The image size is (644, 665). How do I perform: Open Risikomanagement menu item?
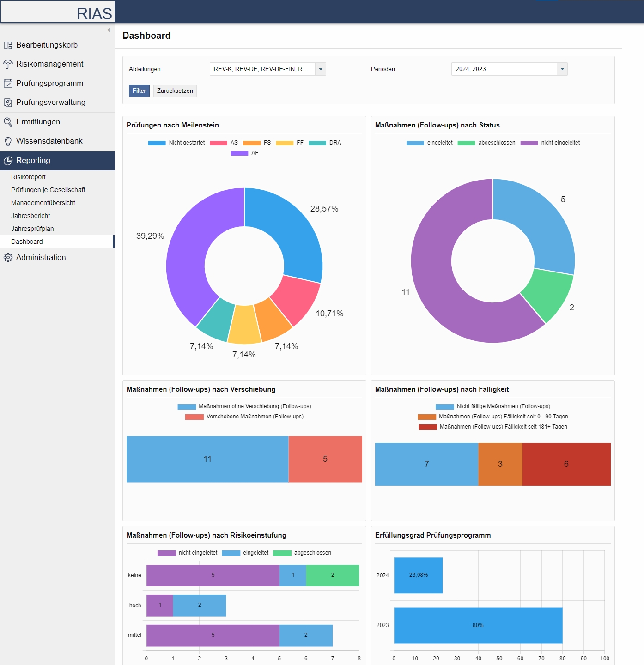coord(57,64)
